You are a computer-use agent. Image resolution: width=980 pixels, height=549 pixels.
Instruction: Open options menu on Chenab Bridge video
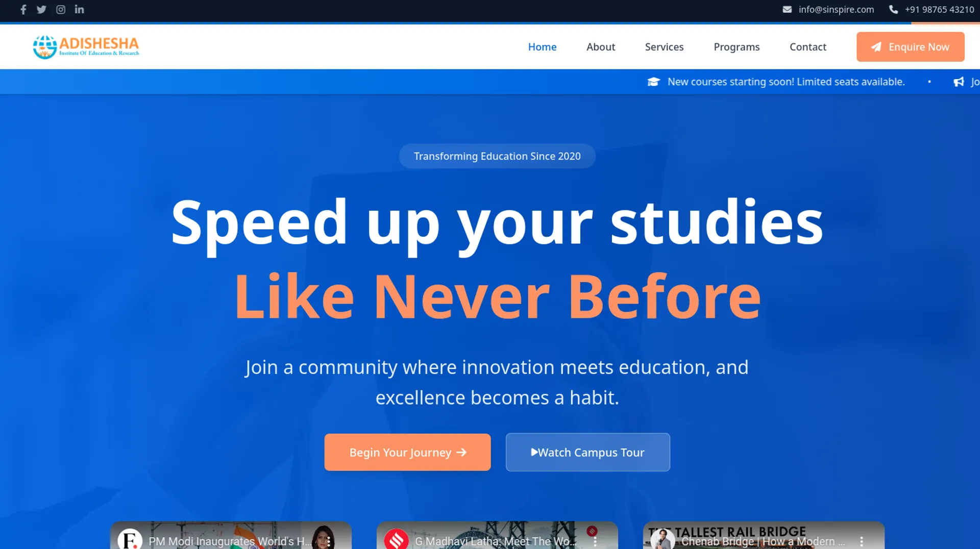[x=862, y=541]
